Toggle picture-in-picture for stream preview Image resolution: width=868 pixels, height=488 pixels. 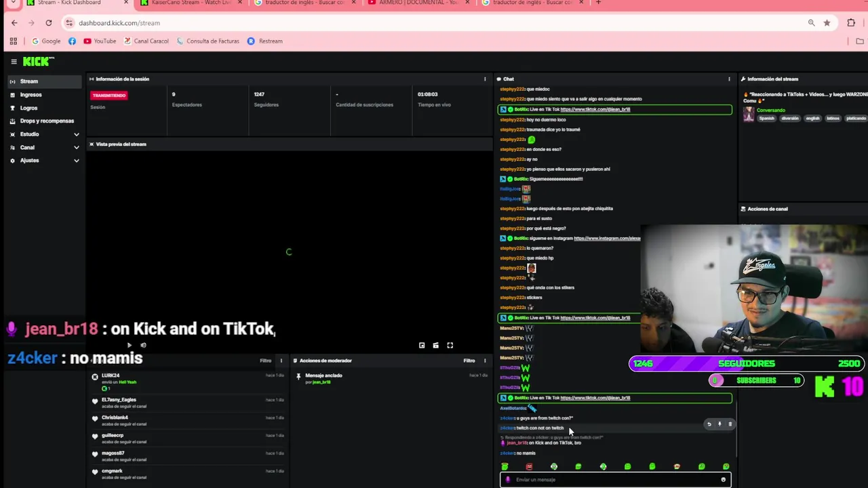point(422,345)
